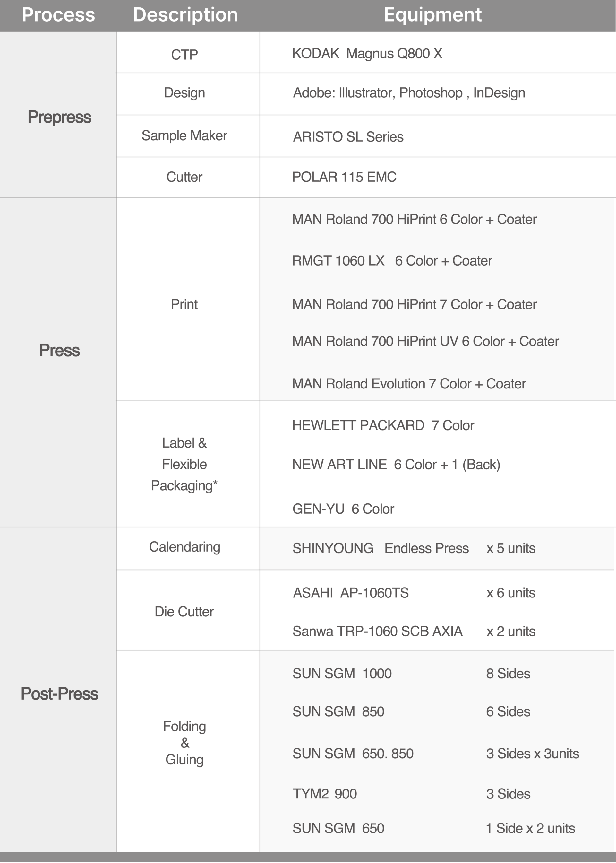Select the Sample Maker description
This screenshot has width=616, height=863.
[x=184, y=135]
